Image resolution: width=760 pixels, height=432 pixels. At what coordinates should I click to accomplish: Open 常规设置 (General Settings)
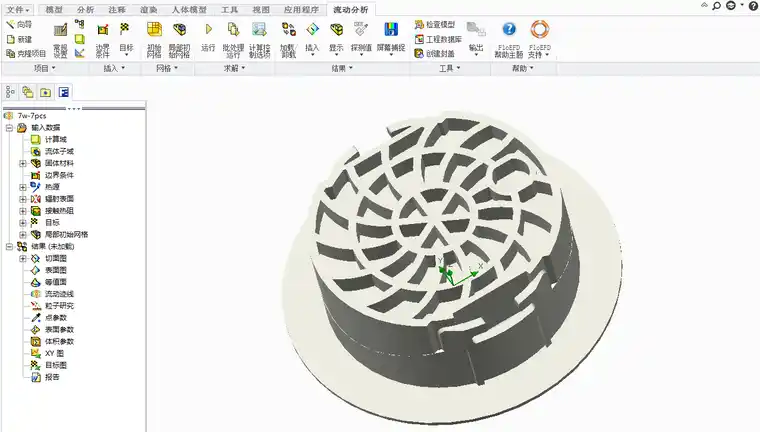60,38
